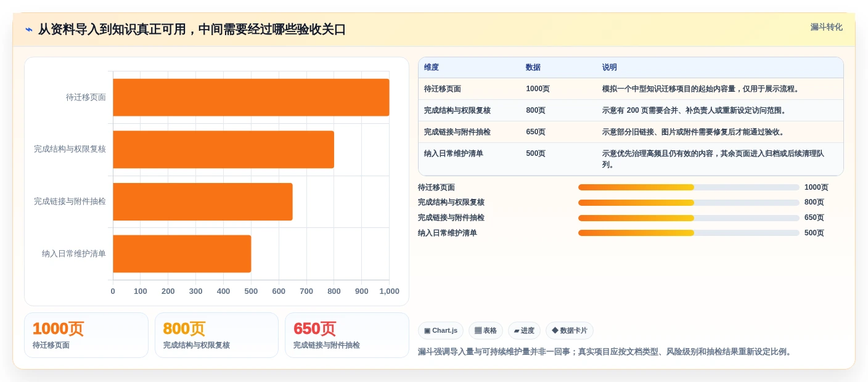Click the page title about 验收关口
The height and width of the screenshot is (382, 868).
coord(192,30)
